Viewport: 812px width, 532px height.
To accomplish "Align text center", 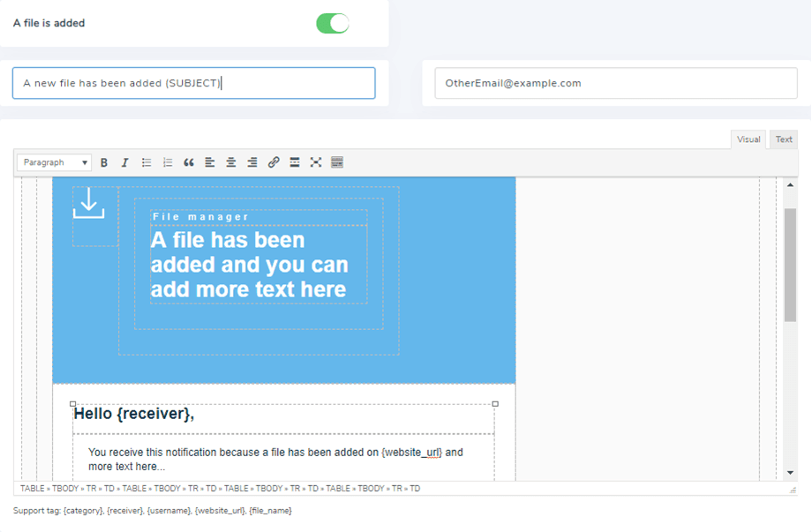I will point(231,162).
